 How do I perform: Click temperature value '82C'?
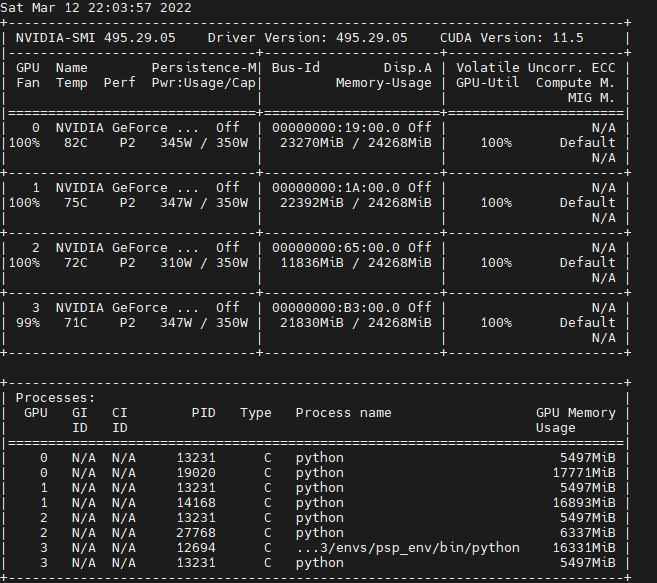(76, 143)
